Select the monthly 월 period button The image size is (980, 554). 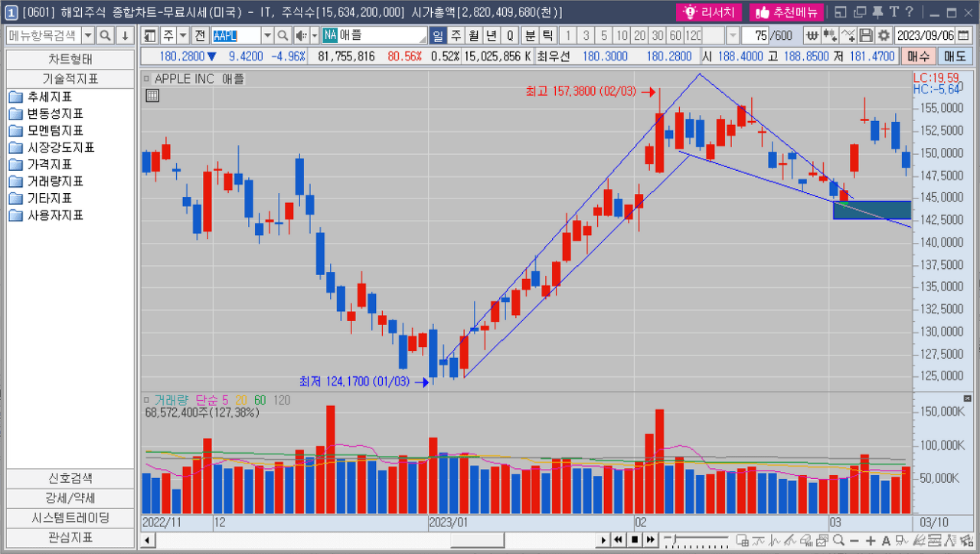pos(473,36)
